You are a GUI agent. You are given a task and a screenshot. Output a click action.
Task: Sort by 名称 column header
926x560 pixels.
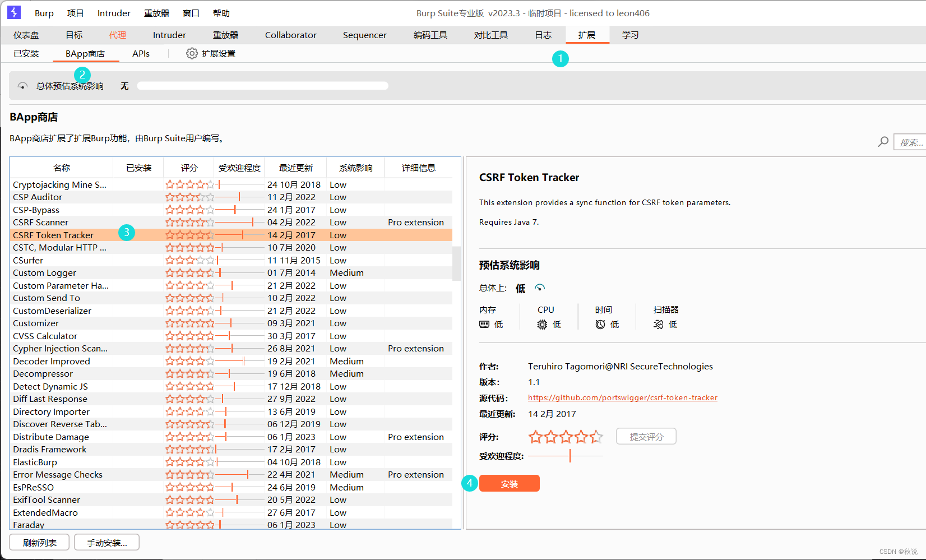coord(62,168)
